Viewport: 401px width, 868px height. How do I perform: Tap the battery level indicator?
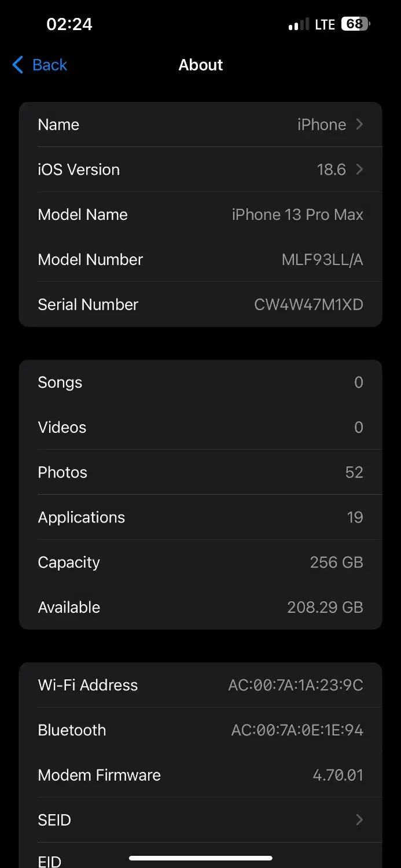(355, 24)
